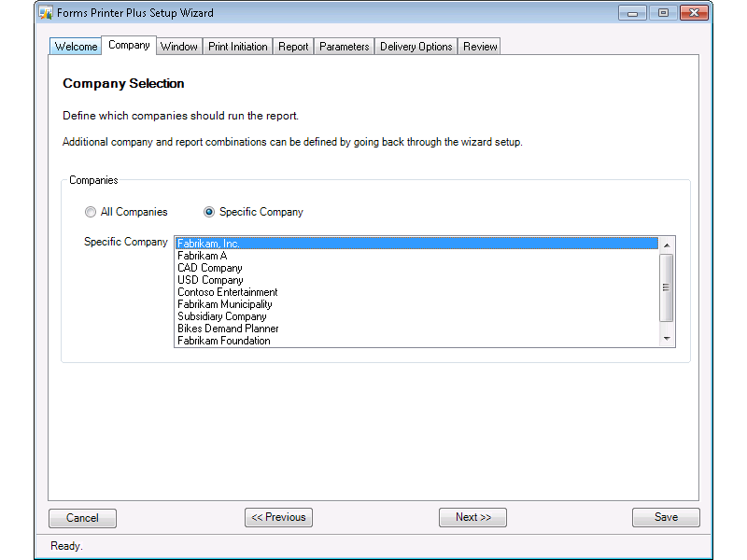Click the Save button

click(x=666, y=517)
